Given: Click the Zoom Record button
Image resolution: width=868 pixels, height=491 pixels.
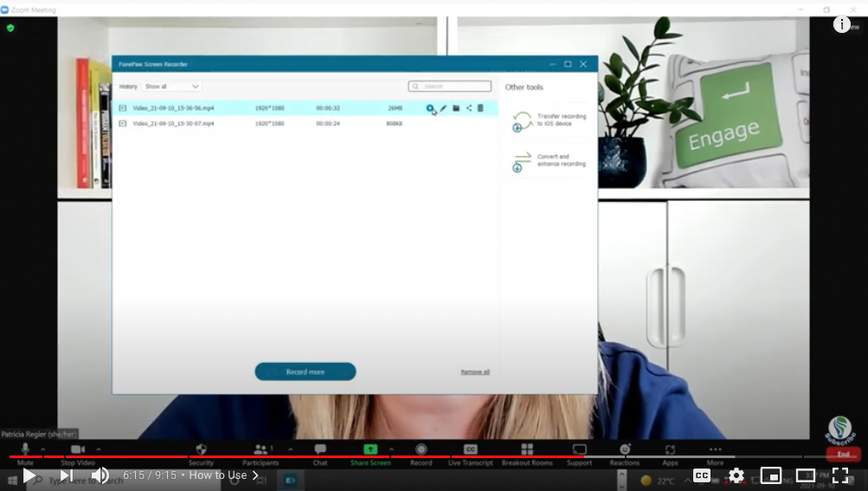Looking at the screenshot, I should [x=421, y=453].
